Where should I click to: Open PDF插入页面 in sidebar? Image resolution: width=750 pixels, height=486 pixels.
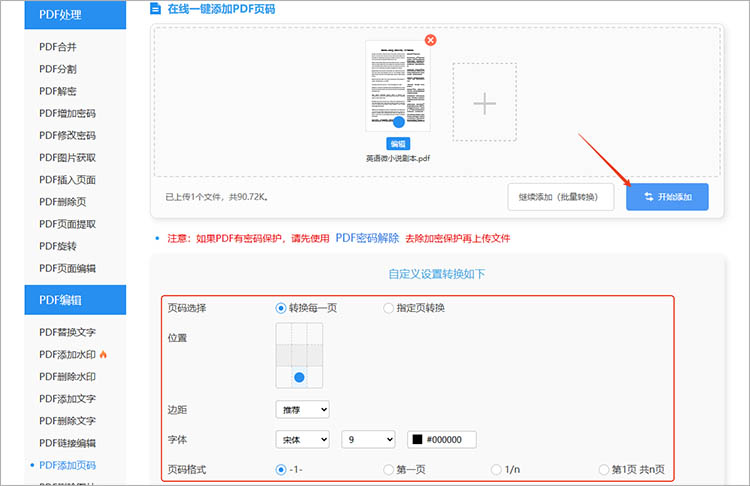(67, 180)
